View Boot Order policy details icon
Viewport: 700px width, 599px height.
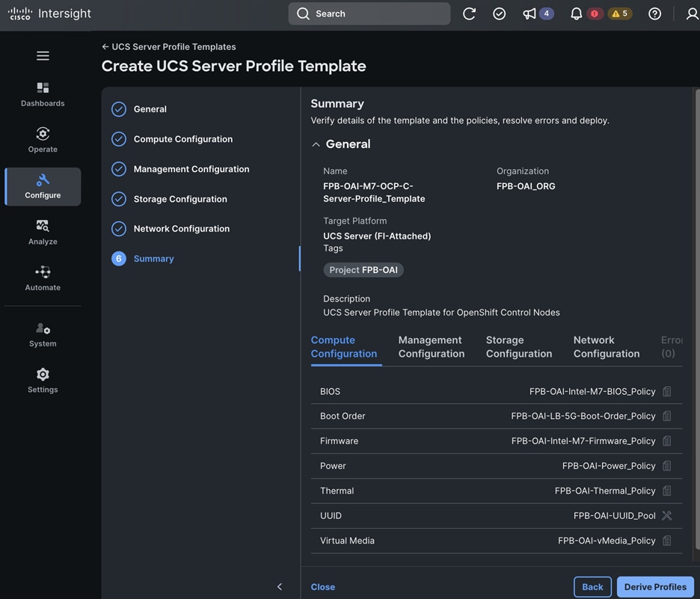pyautogui.click(x=667, y=416)
